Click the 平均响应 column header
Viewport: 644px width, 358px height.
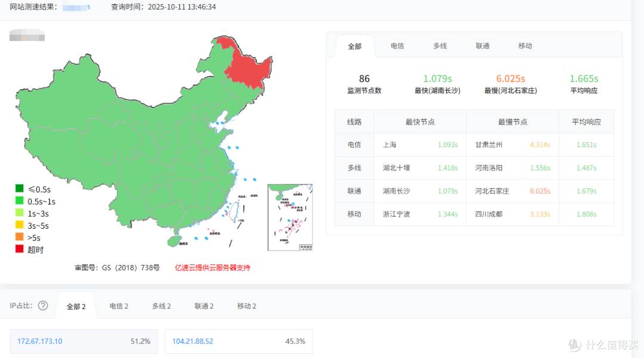click(587, 122)
